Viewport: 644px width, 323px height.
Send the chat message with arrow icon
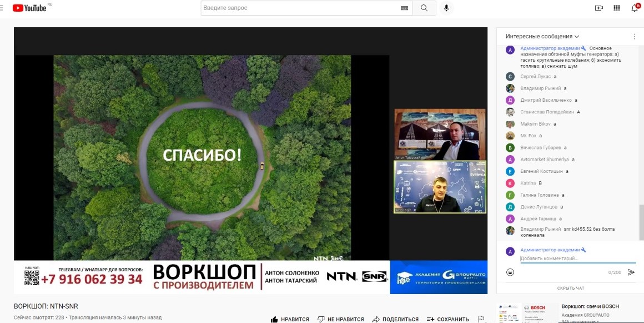[631, 272]
